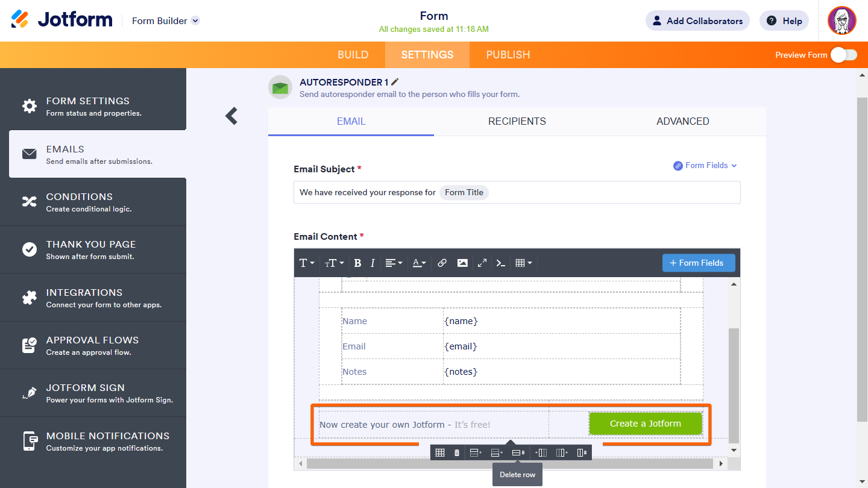The height and width of the screenshot is (488, 868).
Task: Insert a row above in the table
Action: (x=476, y=452)
